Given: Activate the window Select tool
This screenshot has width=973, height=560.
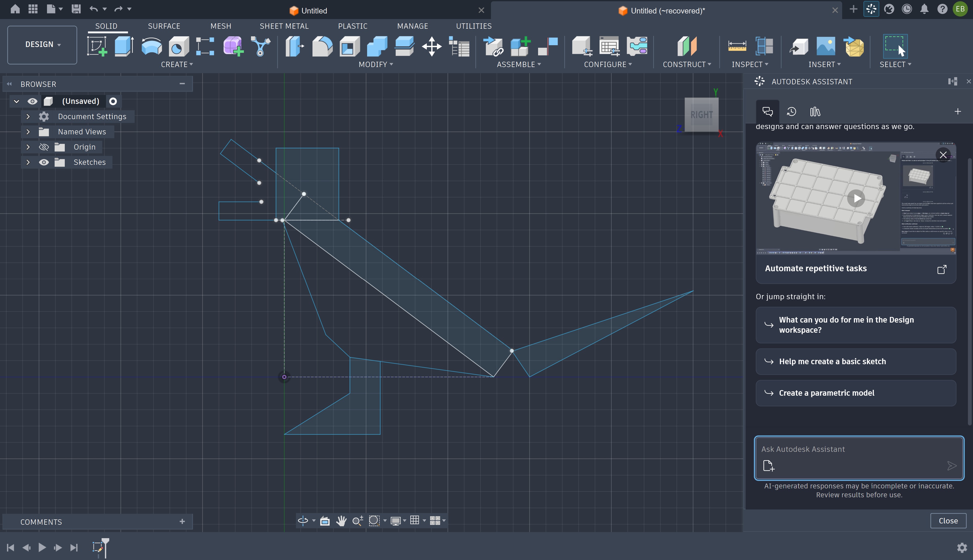Looking at the screenshot, I should (x=895, y=46).
